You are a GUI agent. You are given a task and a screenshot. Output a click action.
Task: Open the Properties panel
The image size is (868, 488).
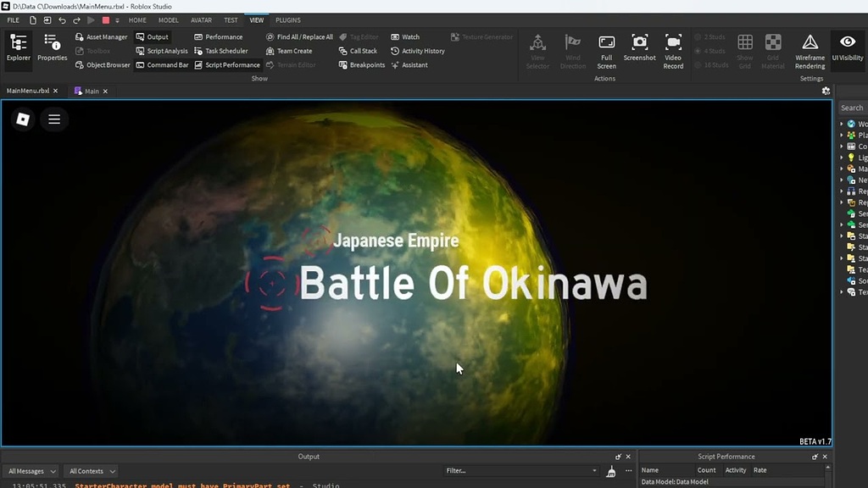52,49
